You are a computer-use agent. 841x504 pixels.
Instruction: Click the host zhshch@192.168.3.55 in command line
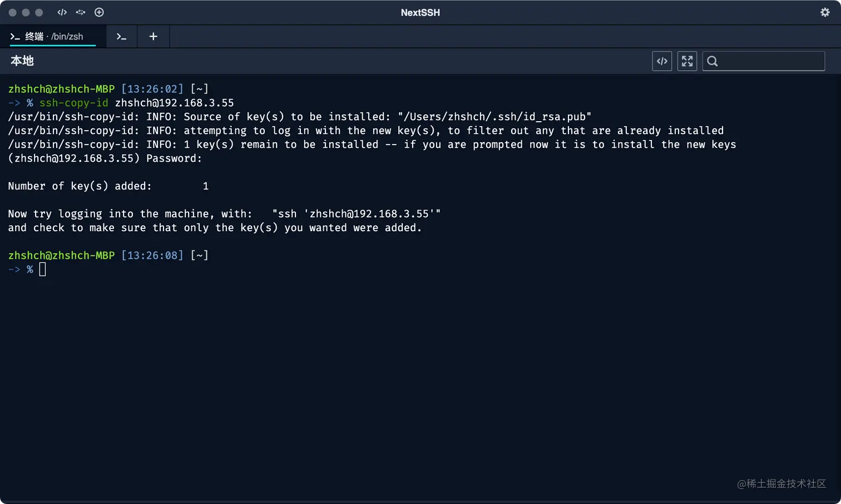174,103
